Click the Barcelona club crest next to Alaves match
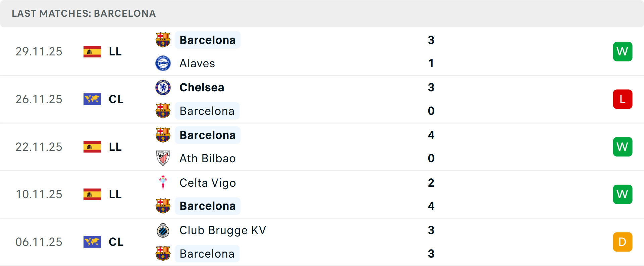 pos(163,40)
